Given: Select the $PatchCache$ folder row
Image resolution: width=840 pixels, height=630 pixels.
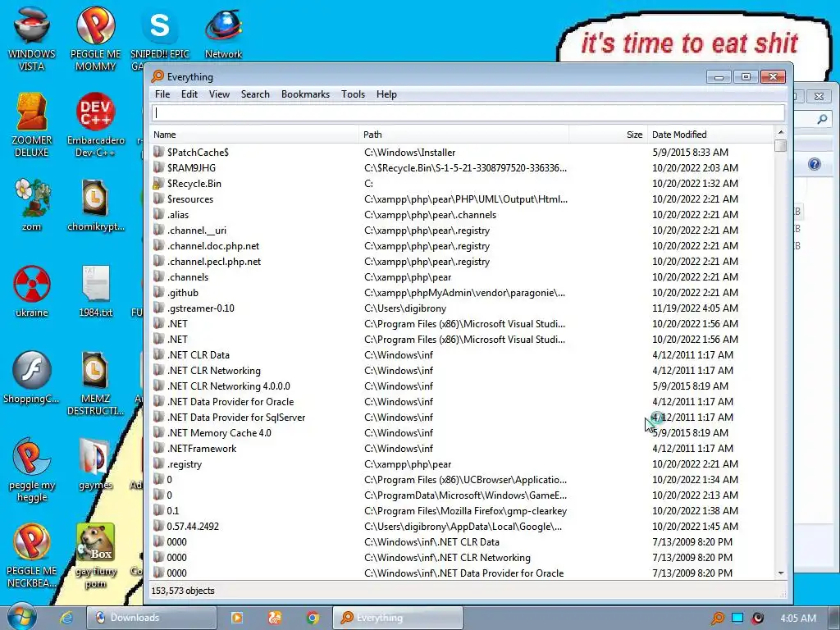Looking at the screenshot, I should [463, 152].
